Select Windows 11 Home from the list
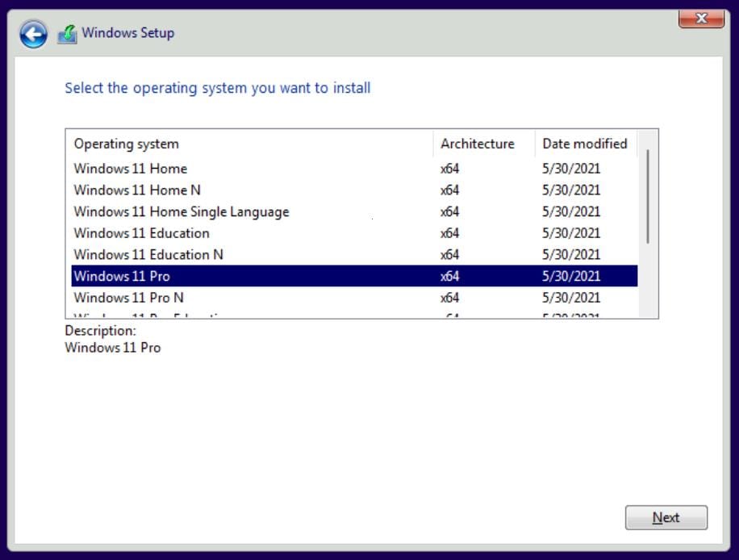The width and height of the screenshot is (739, 560). click(x=354, y=169)
